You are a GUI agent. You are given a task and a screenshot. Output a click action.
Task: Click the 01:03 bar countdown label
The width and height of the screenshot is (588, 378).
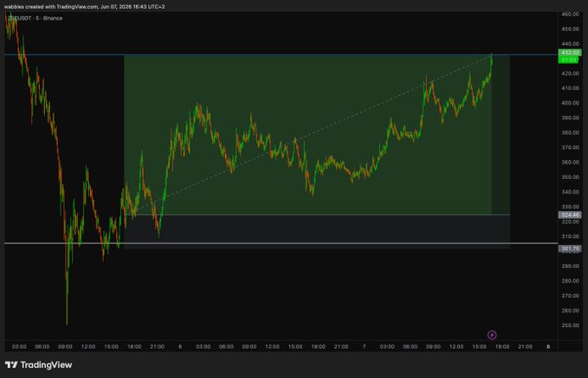coord(568,60)
